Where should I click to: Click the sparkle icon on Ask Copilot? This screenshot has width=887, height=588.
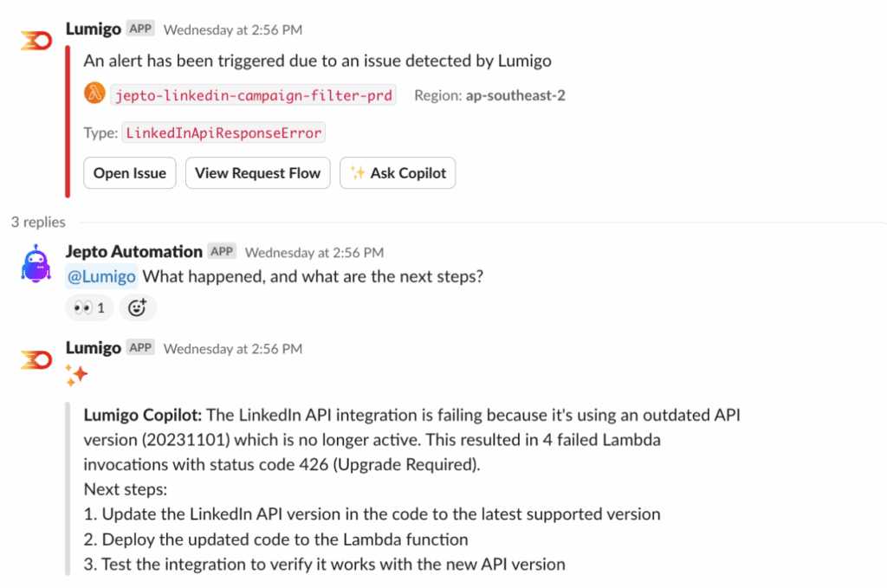coord(358,172)
